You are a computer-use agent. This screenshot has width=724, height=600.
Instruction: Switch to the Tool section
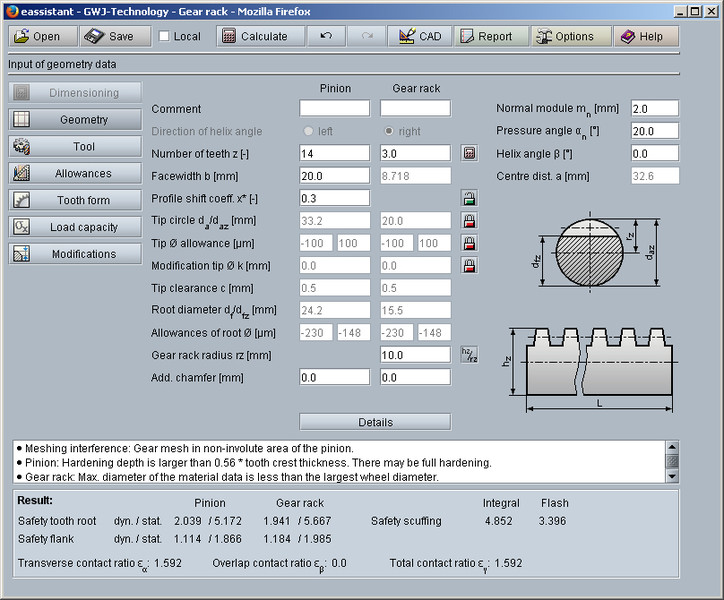(x=75, y=146)
